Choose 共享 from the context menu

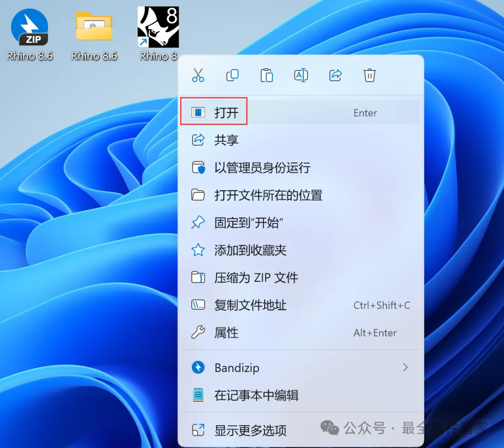click(x=300, y=140)
